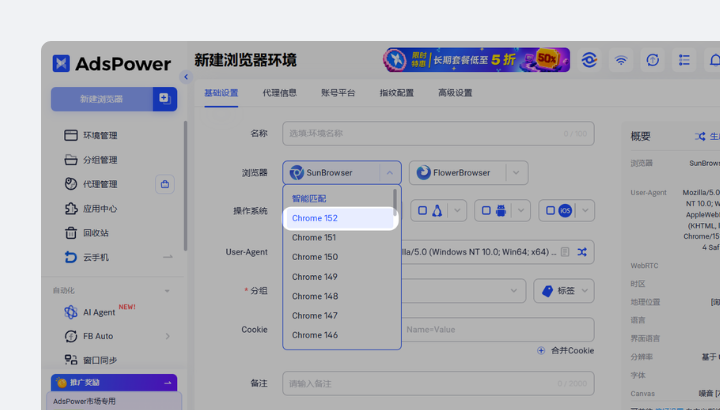Viewport: 720px width, 410px height.
Task: Tick the Linux operating system checkbox
Action: 422,210
